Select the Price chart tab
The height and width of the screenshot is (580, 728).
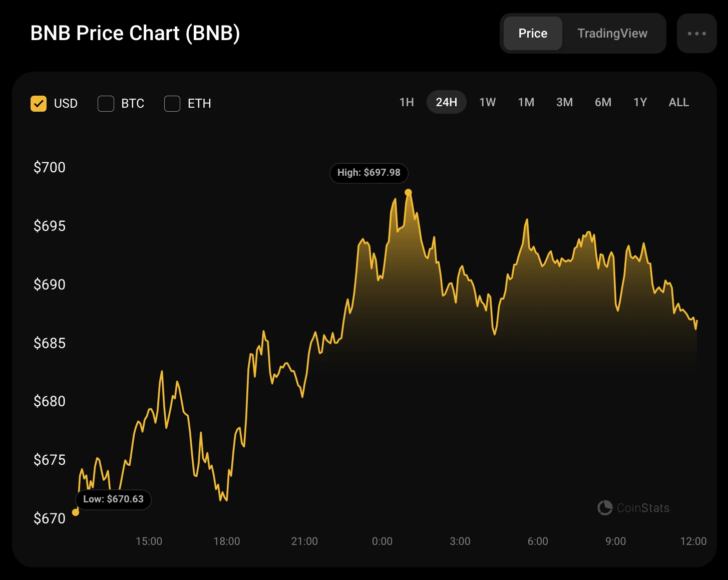pyautogui.click(x=533, y=34)
